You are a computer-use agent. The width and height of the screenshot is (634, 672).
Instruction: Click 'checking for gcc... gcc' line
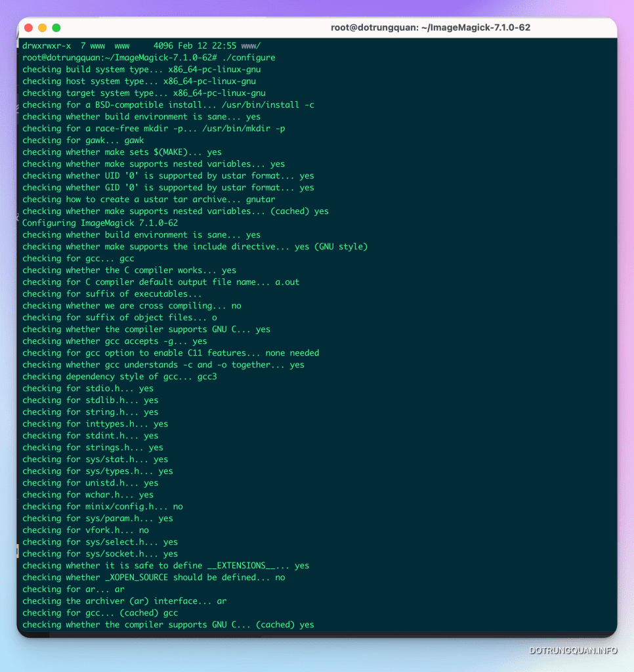click(x=78, y=259)
